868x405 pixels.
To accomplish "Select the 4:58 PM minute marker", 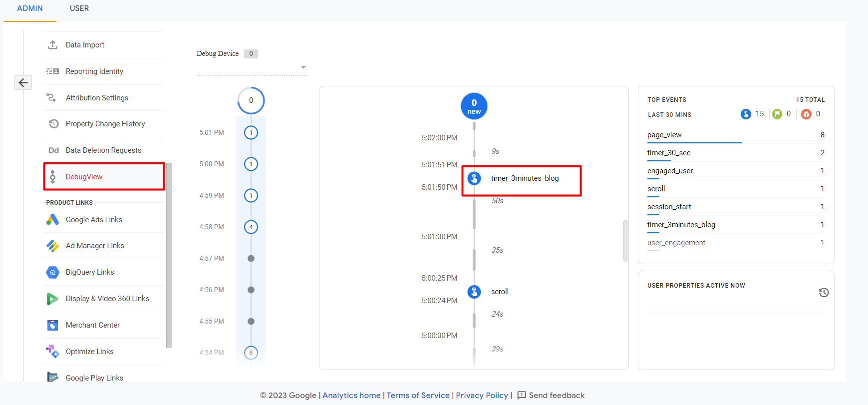I will [251, 227].
